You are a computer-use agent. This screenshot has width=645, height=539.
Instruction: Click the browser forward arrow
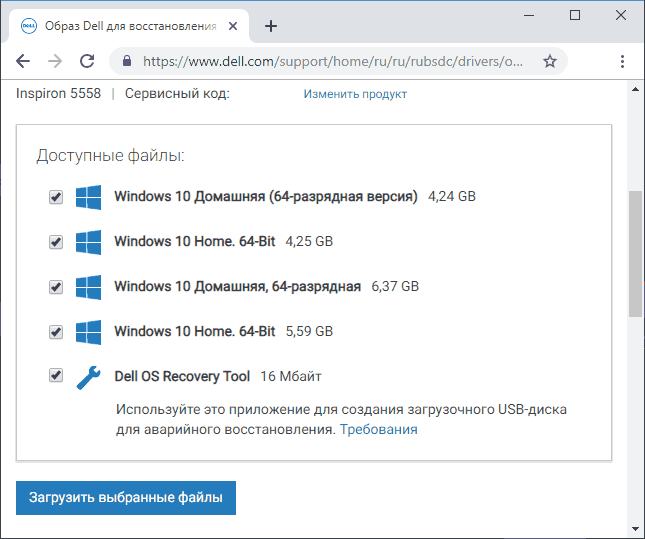point(55,61)
